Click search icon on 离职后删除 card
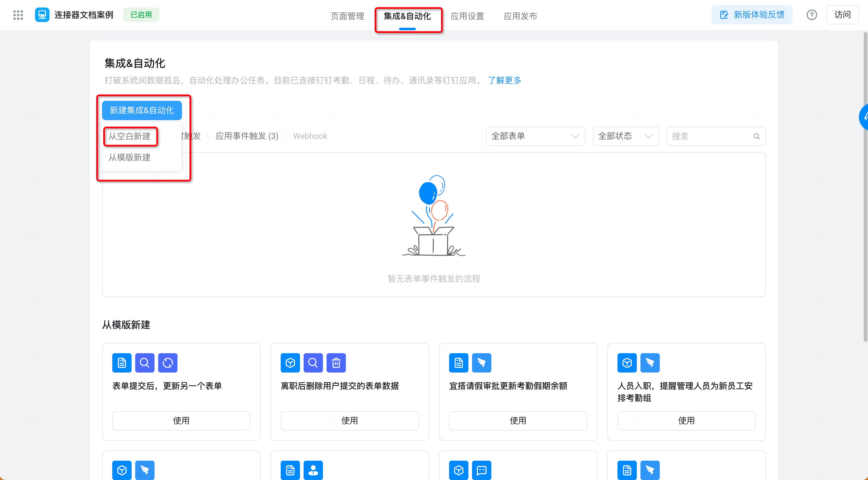The image size is (868, 480). pos(313,363)
